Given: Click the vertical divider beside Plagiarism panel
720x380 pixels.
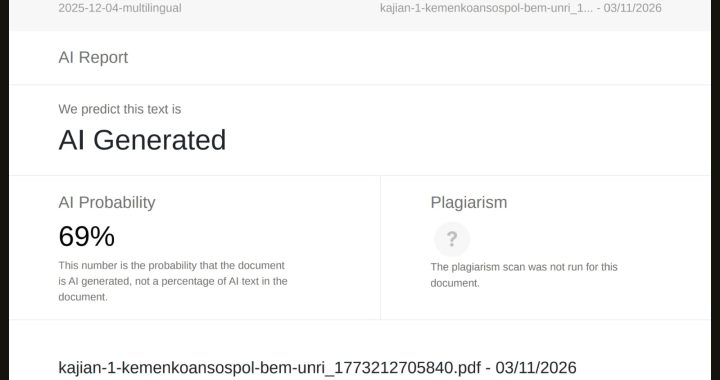Looking at the screenshot, I should 381,248.
